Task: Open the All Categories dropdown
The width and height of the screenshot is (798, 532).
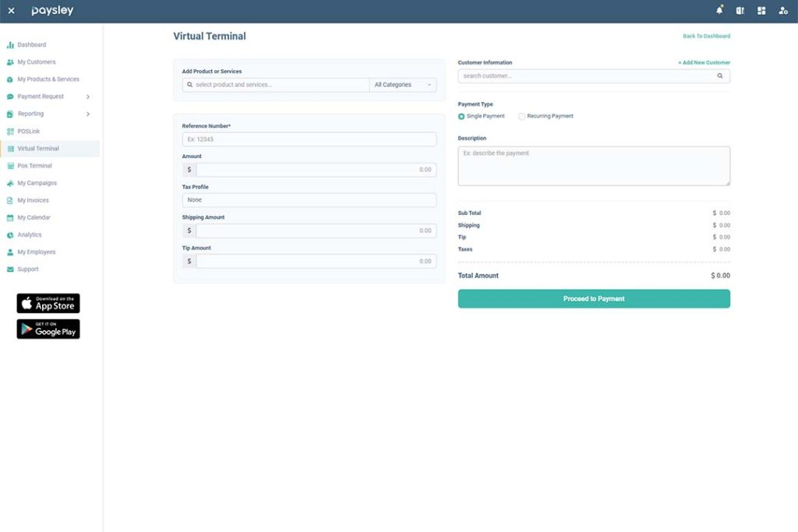Action: click(403, 85)
